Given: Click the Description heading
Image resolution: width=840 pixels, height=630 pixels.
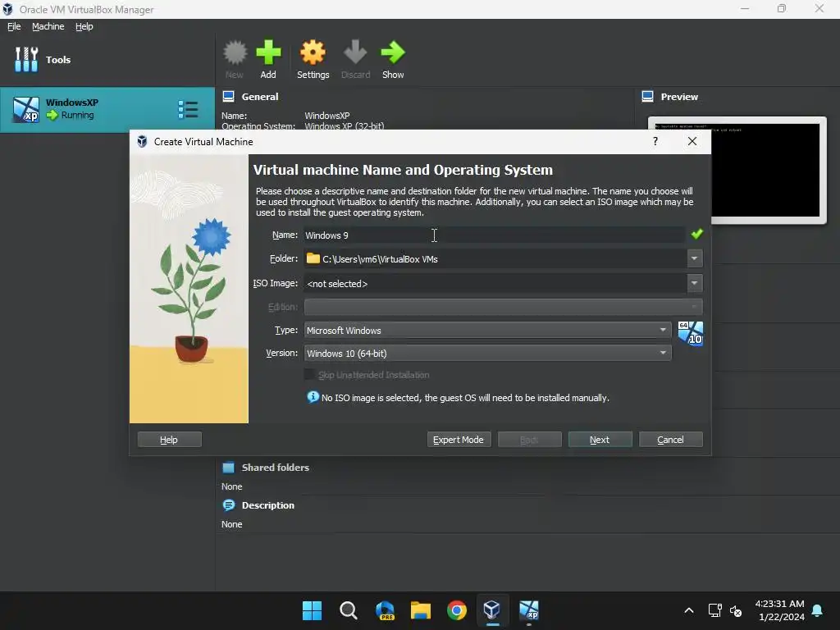Looking at the screenshot, I should (268, 505).
